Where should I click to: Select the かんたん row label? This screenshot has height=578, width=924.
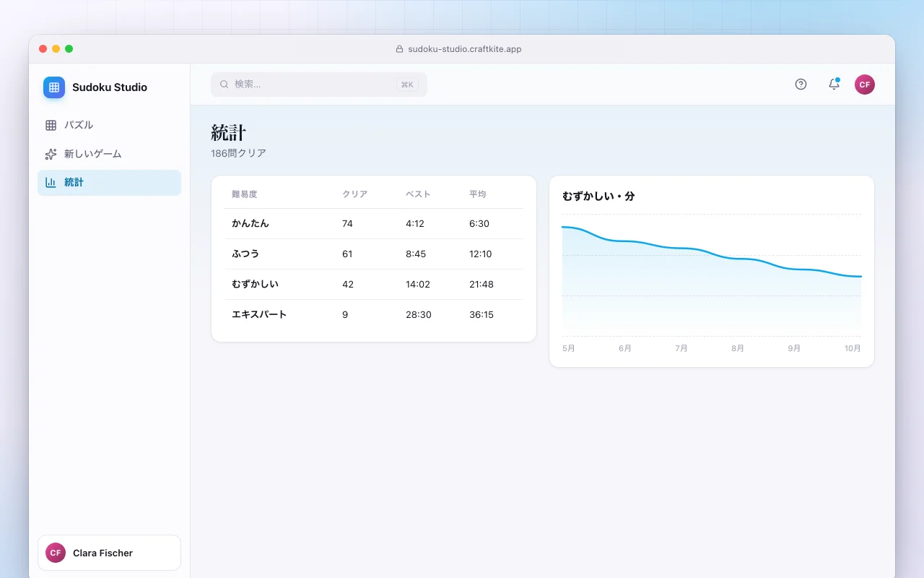250,224
